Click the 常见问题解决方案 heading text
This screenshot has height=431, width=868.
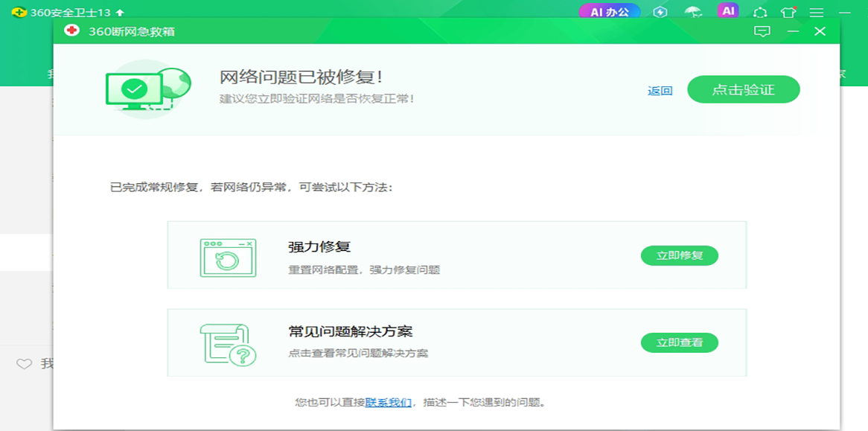pos(351,332)
